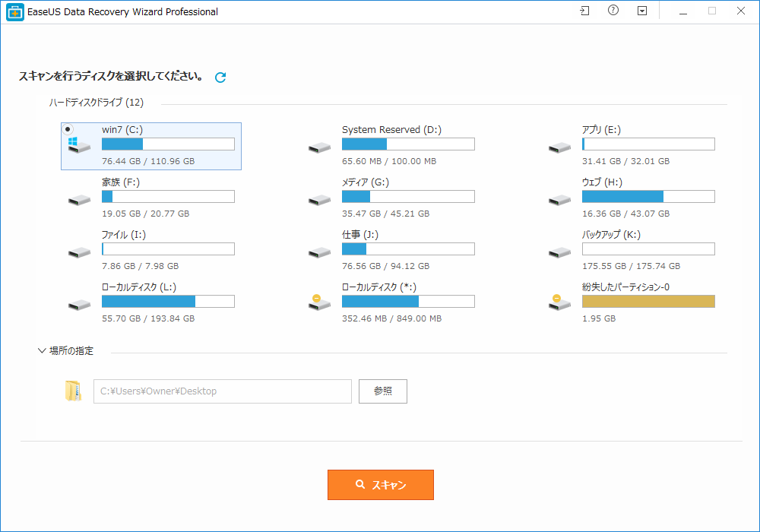The width and height of the screenshot is (760, 532).
Task: Click the ウェブ (H:) label
Action: pyautogui.click(x=603, y=182)
